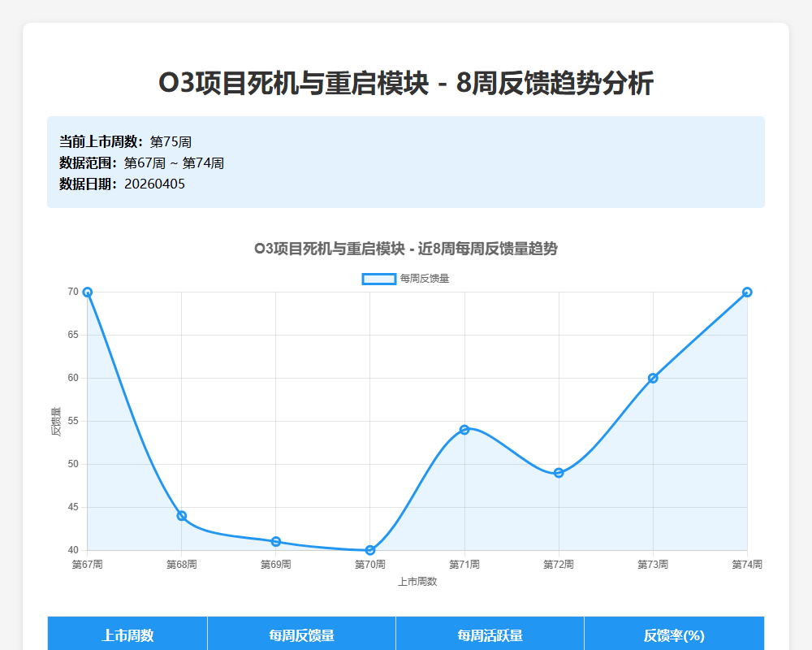Image resolution: width=812 pixels, height=650 pixels.
Task: Click the y-axis tick 70
Action: click(x=73, y=292)
